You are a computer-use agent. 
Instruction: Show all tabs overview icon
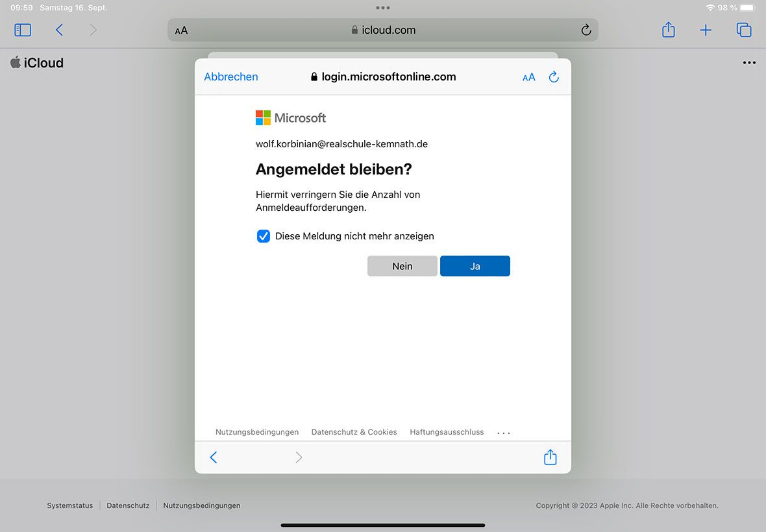pyautogui.click(x=743, y=30)
